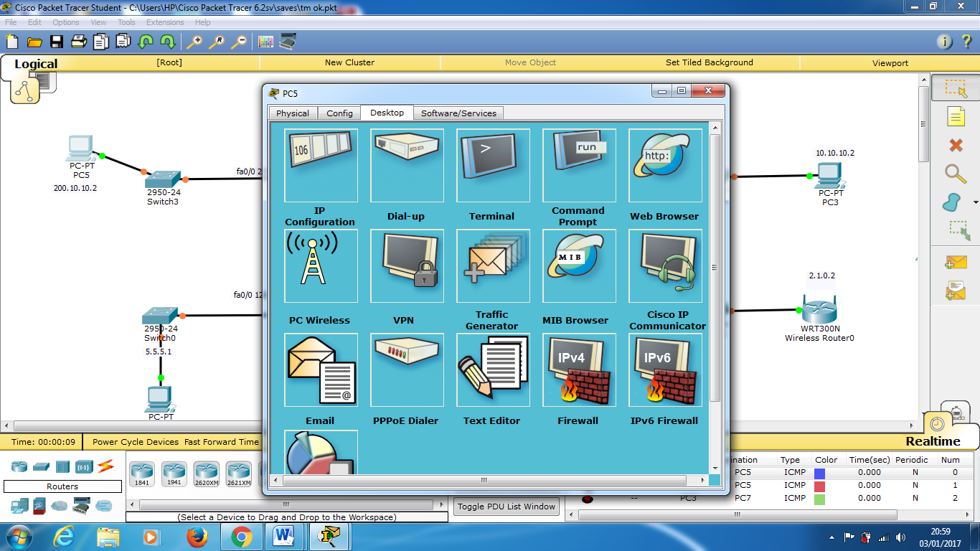The height and width of the screenshot is (551, 980).
Task: Click PC5 window horizontal scrollbar
Action: click(484, 480)
